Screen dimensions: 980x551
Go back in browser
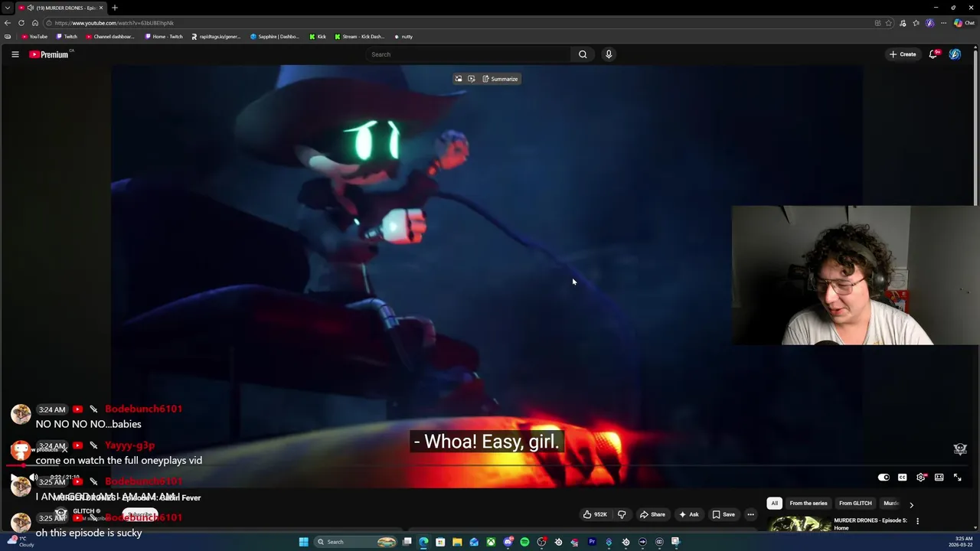(8, 23)
